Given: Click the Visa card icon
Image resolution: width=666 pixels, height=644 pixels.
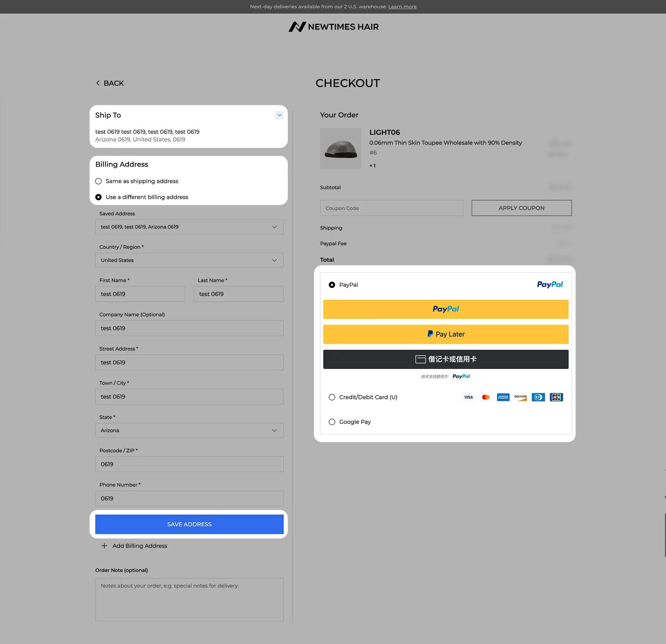Looking at the screenshot, I should pyautogui.click(x=469, y=397).
